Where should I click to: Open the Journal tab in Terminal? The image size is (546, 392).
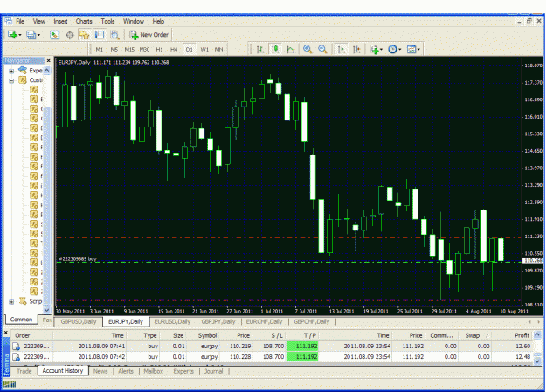click(x=213, y=371)
